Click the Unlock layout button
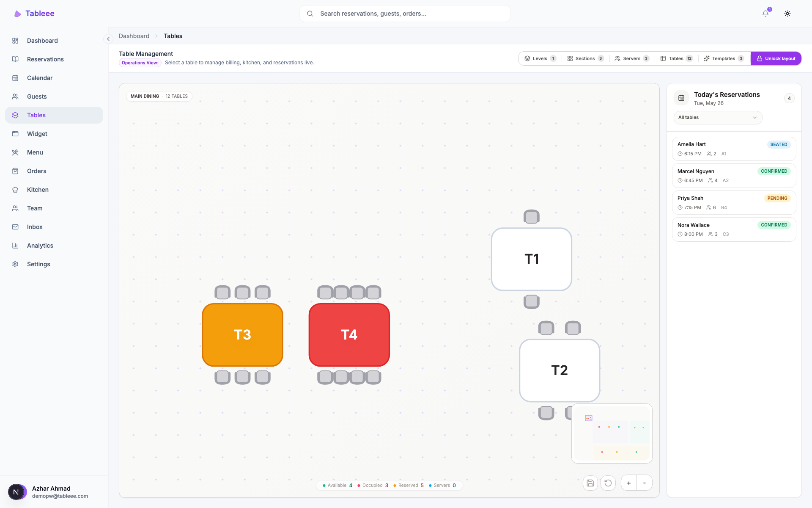Viewport: 812px width, 508px height. click(x=776, y=58)
